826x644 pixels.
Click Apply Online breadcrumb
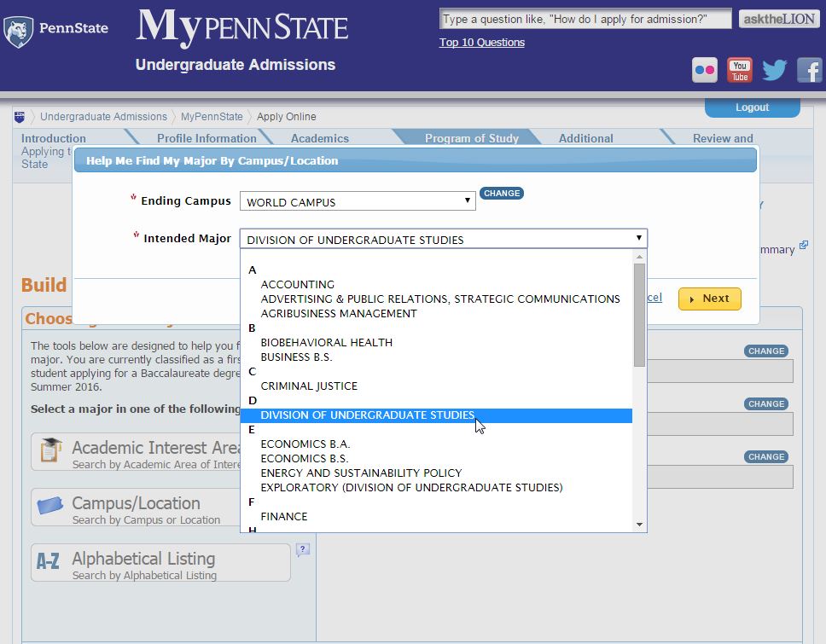pos(287,116)
